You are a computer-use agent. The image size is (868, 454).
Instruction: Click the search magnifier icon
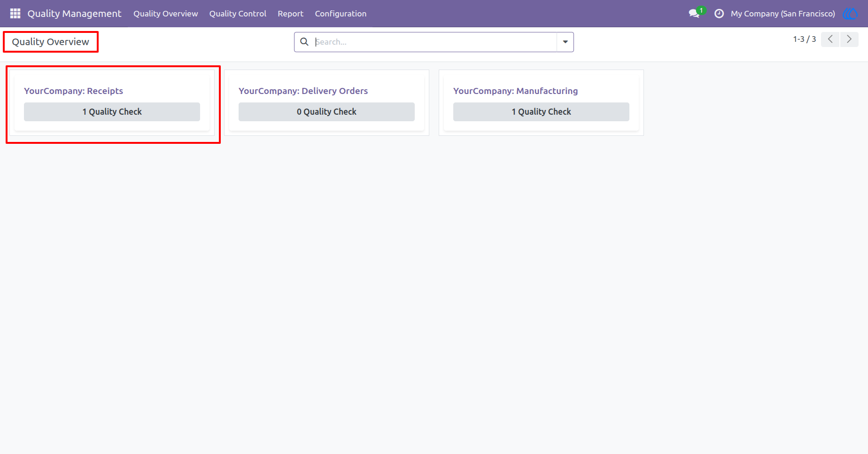(304, 42)
